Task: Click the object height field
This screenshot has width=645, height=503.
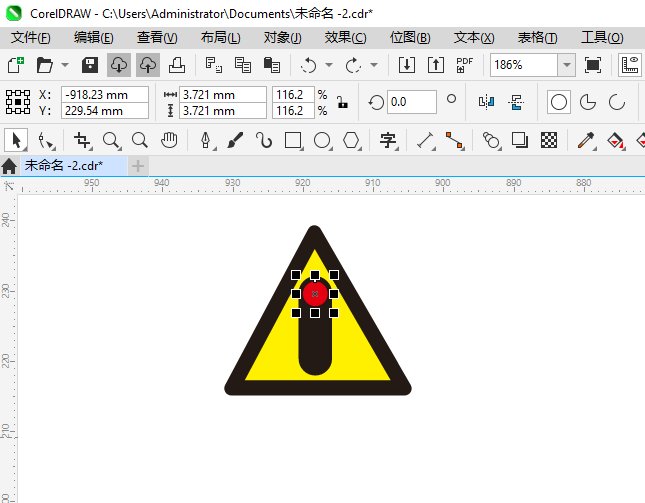Action: [223, 111]
